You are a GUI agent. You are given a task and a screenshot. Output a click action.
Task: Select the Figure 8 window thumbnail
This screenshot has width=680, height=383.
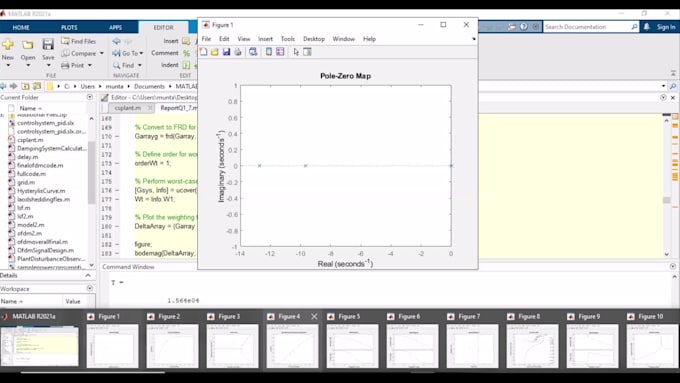pos(532,341)
